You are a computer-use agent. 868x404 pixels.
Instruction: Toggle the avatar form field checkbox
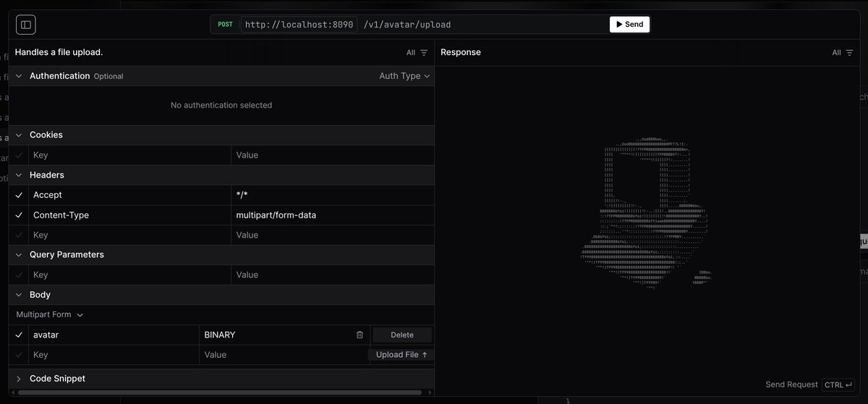tap(19, 335)
